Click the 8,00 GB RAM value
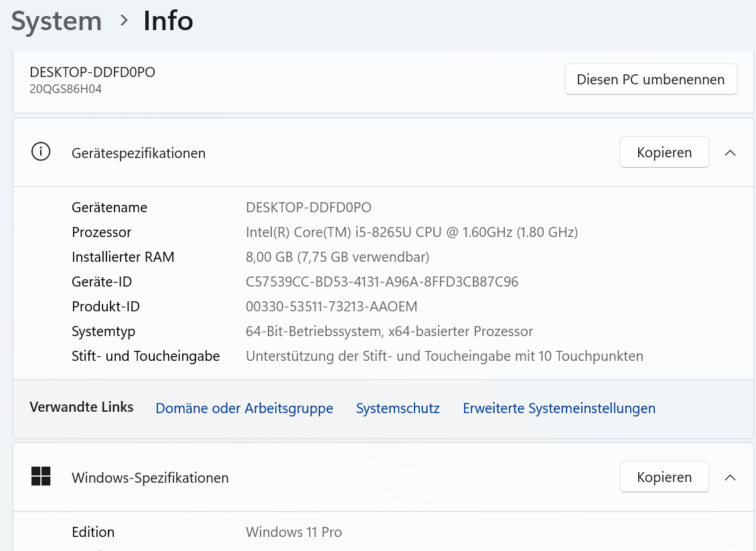 (337, 257)
